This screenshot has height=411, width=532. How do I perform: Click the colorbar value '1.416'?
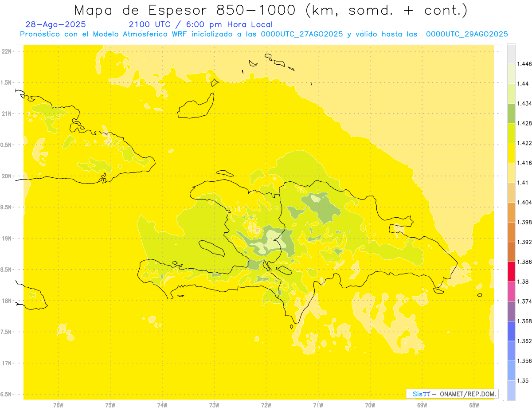click(524, 163)
